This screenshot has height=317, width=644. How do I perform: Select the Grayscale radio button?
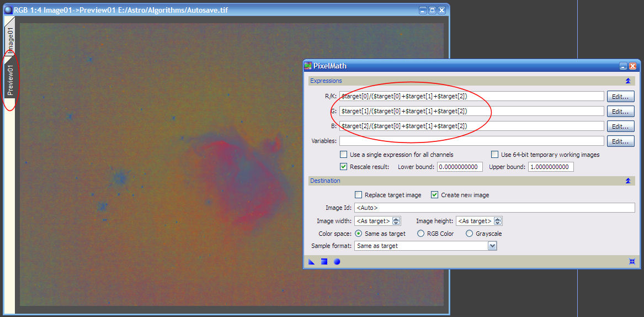point(469,234)
